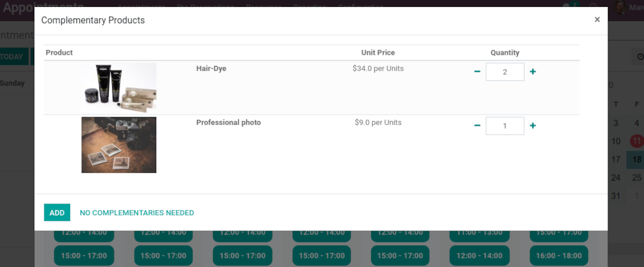Open the Professional photo camera image
644x267 pixels.
119,145
